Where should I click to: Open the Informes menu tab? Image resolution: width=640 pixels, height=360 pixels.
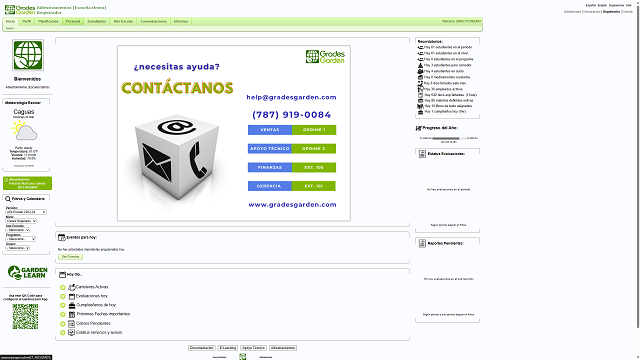point(181,21)
